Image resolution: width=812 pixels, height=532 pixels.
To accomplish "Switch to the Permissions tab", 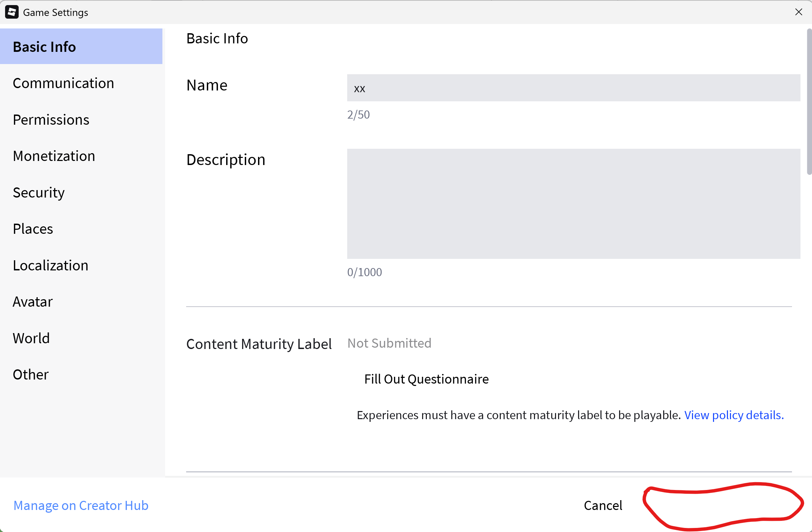I will click(51, 120).
